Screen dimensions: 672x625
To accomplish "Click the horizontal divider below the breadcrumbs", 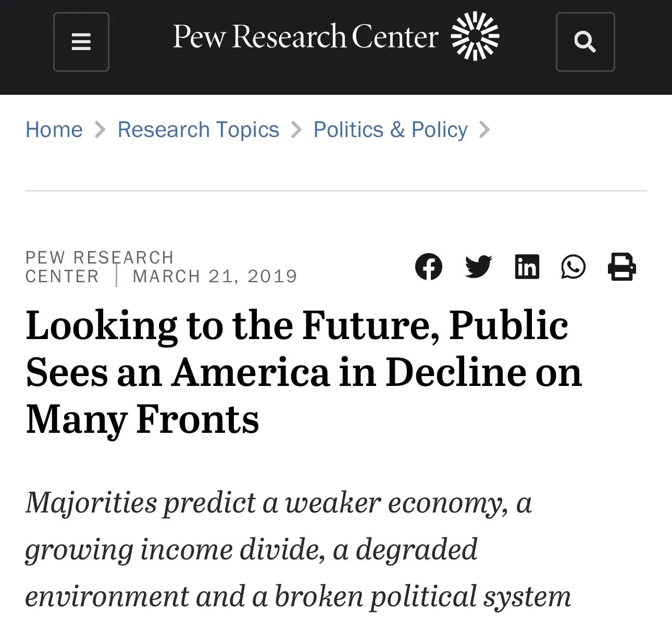I will [x=336, y=191].
